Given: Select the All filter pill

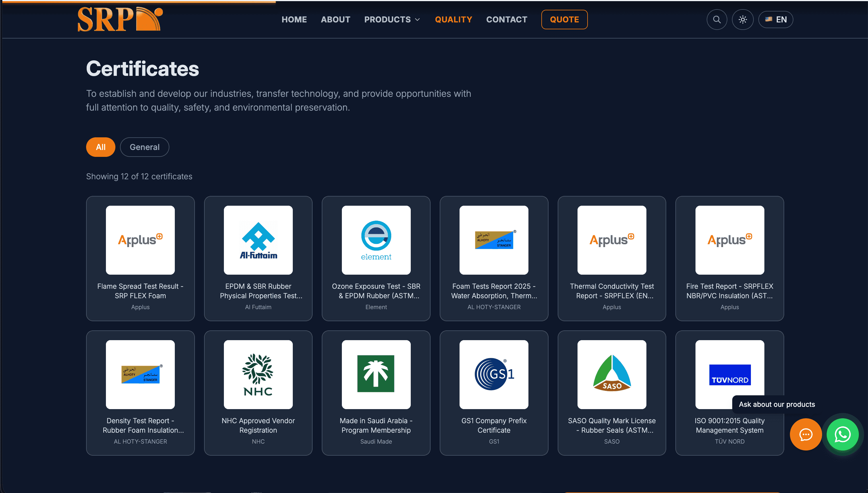Looking at the screenshot, I should [x=100, y=147].
